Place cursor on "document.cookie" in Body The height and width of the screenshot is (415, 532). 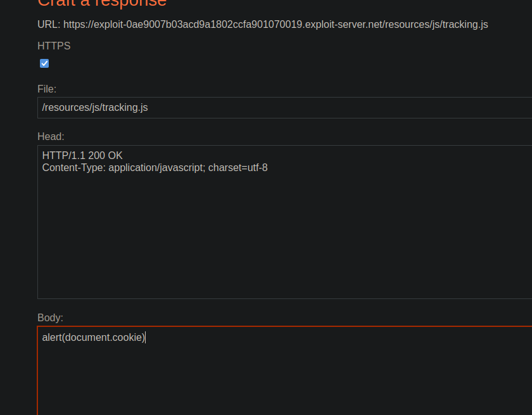[x=104, y=338]
